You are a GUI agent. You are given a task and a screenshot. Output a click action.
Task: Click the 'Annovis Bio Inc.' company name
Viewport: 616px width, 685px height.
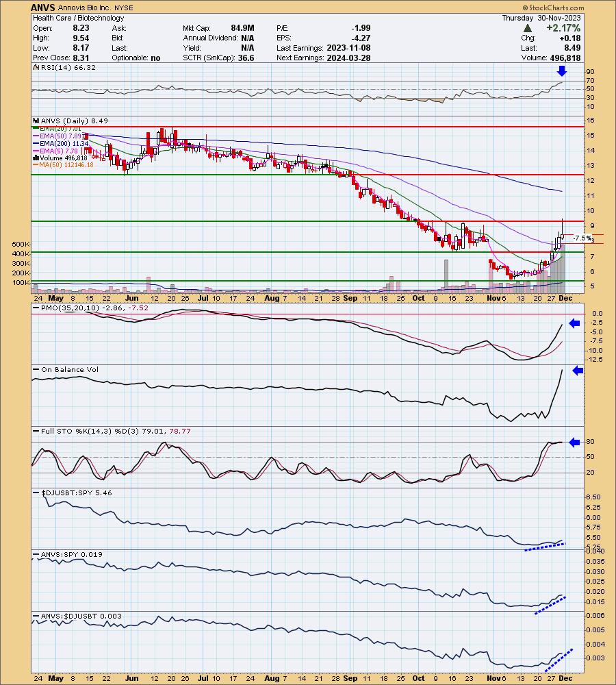[x=85, y=8]
